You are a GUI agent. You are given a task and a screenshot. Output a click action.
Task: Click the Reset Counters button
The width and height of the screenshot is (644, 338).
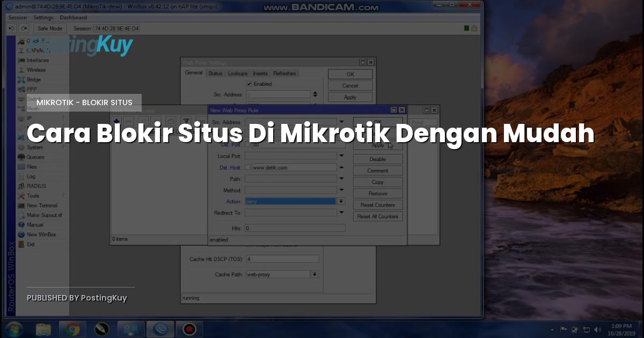pyautogui.click(x=378, y=205)
